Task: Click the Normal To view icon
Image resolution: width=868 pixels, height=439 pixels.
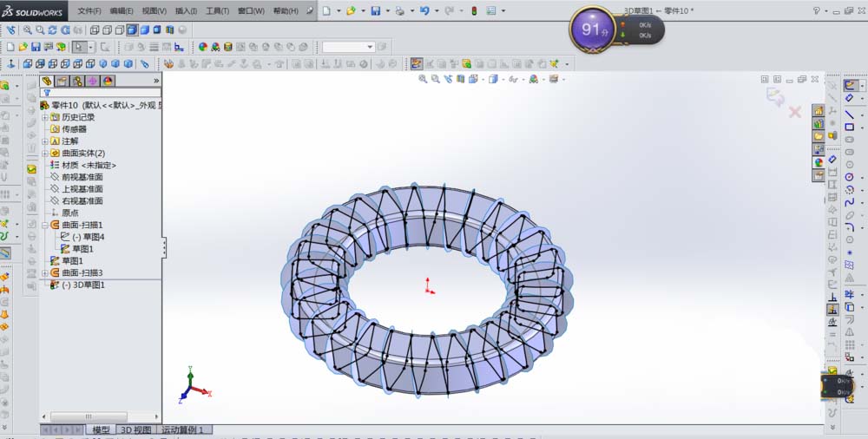Action: [x=10, y=63]
